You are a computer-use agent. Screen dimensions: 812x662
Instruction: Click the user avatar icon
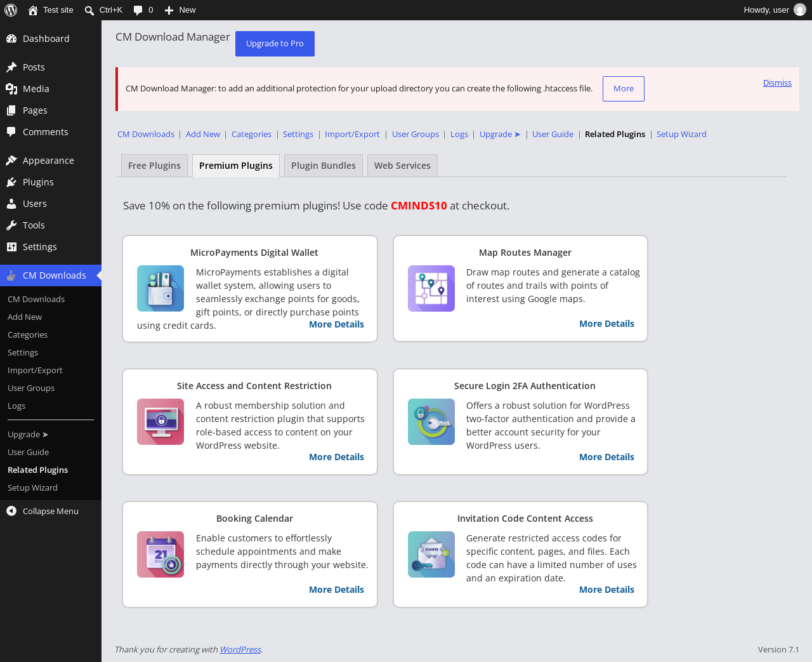[x=800, y=10]
